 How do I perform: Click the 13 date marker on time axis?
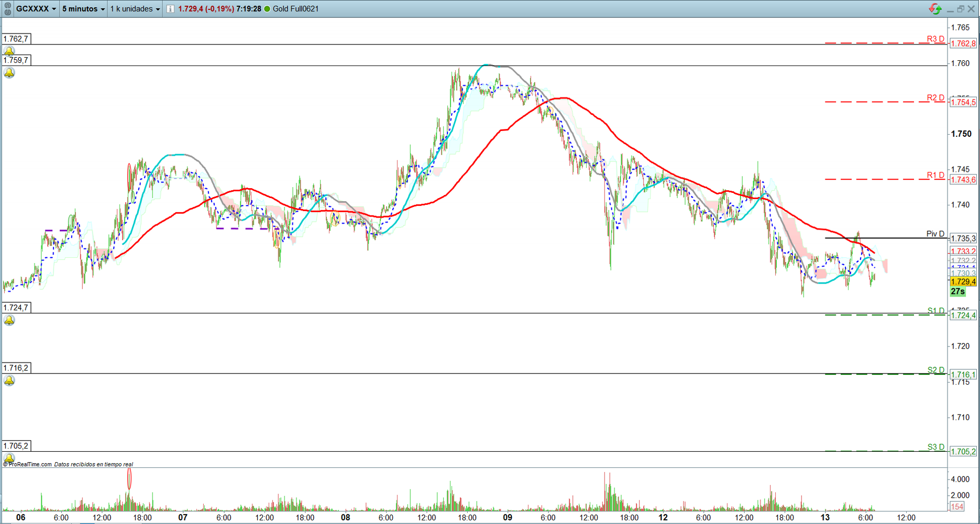click(x=825, y=517)
